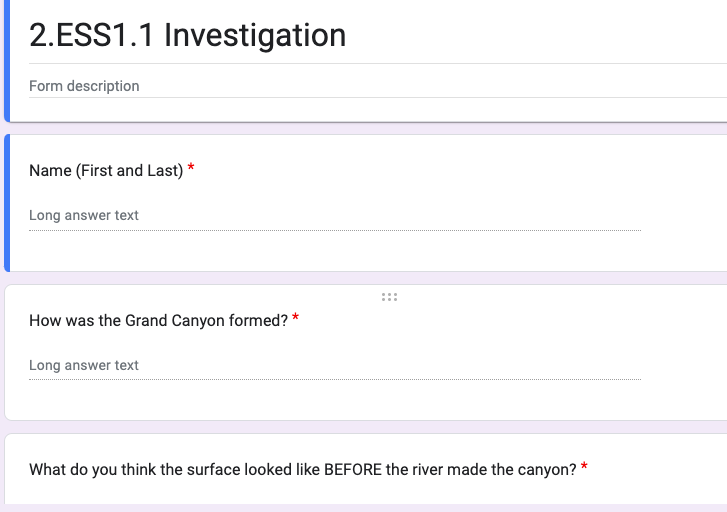Screen dimensions: 727x512
Task: Click the form title '2.ESS1.1 Investigation'
Action: click(188, 35)
